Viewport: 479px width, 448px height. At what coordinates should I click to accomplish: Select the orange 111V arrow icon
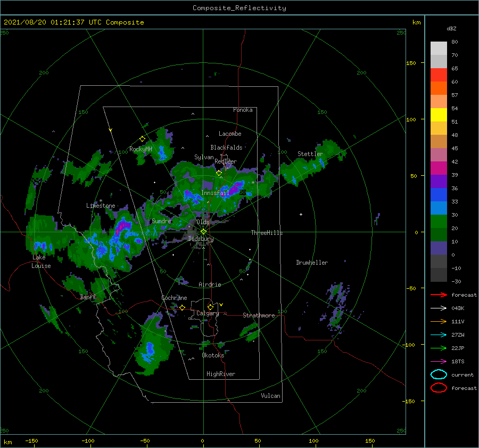click(x=439, y=321)
